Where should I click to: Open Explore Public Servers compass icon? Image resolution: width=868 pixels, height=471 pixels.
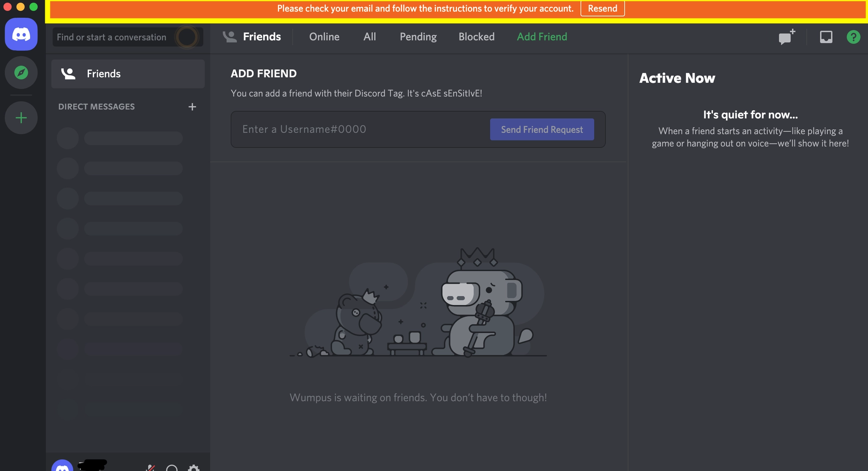click(x=21, y=72)
